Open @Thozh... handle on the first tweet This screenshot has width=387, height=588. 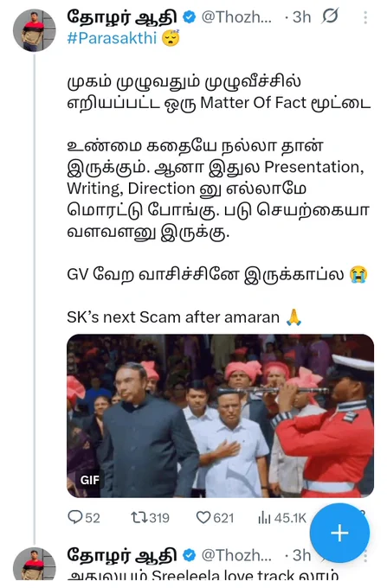pyautogui.click(x=236, y=17)
